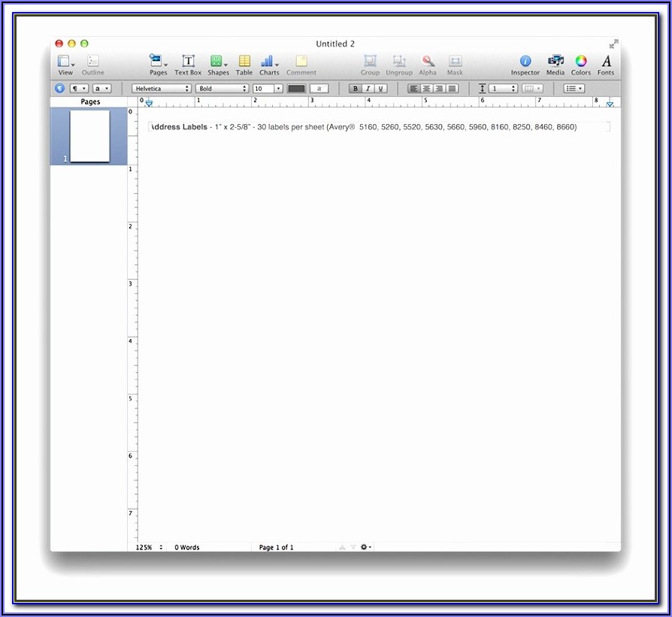Click the 0 Words count
This screenshot has height=617, width=672.
(187, 547)
